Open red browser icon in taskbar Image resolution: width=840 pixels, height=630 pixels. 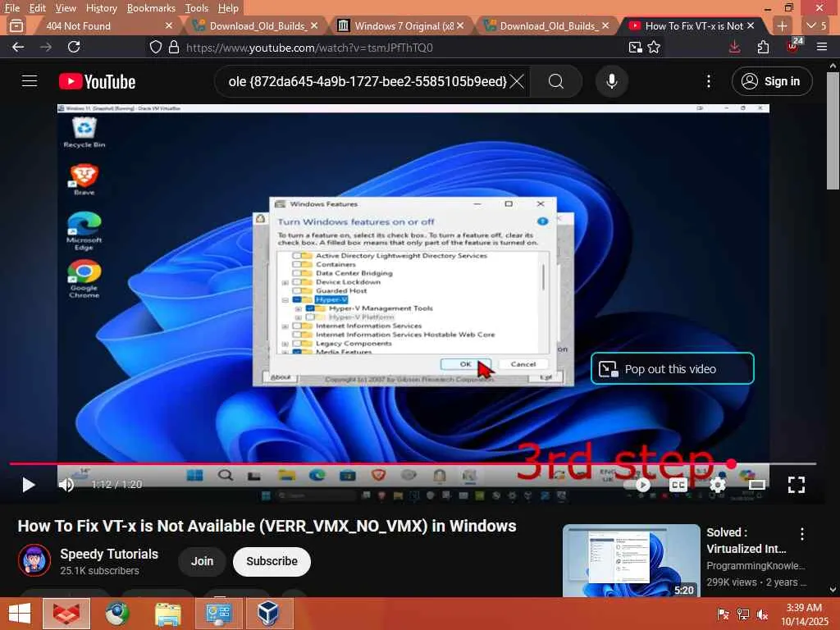coord(66,614)
